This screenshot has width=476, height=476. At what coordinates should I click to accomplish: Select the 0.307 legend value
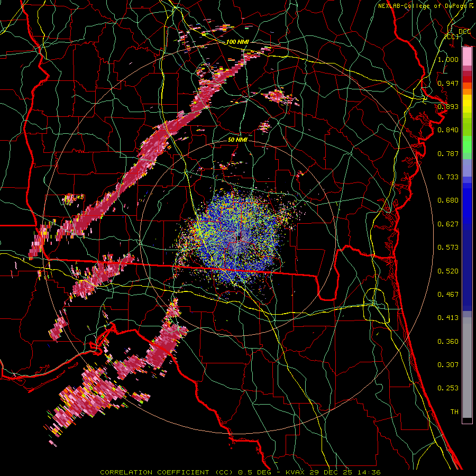[448, 365]
